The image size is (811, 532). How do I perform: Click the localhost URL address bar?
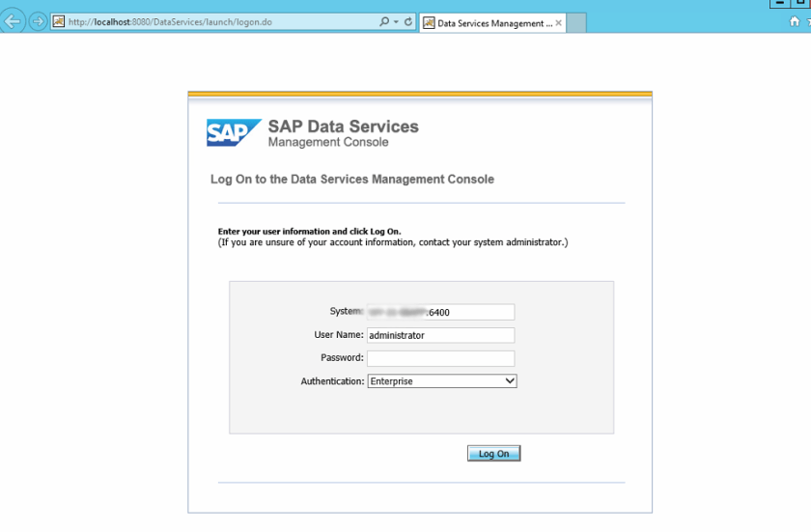point(212,22)
